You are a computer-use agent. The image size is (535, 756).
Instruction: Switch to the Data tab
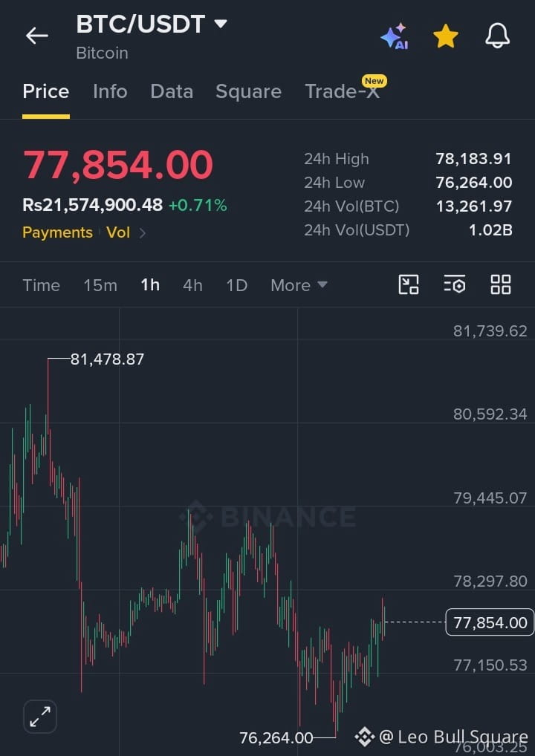click(x=172, y=91)
